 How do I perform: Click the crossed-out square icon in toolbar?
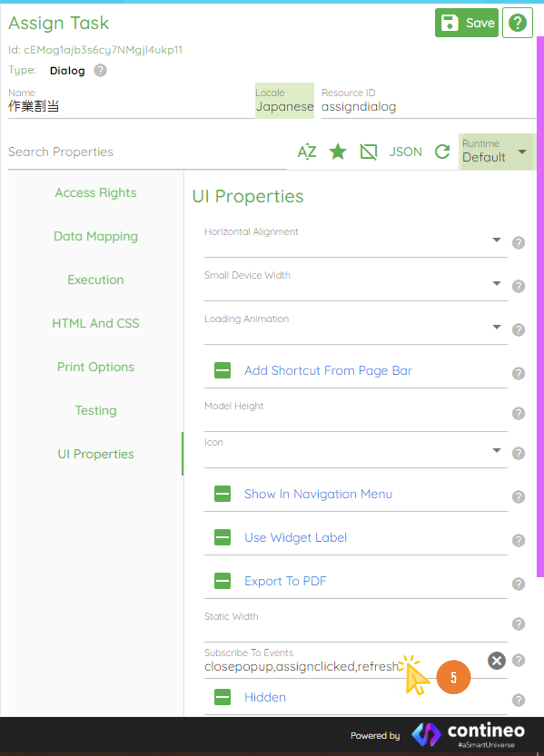tap(368, 152)
